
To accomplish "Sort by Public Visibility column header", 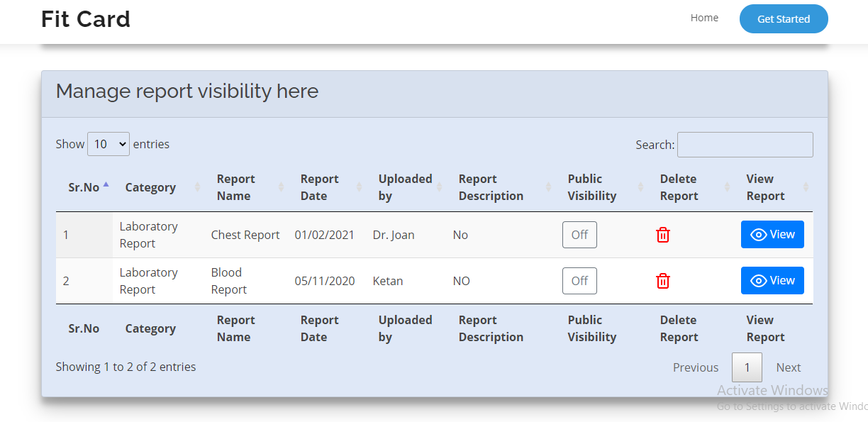I will [x=592, y=187].
